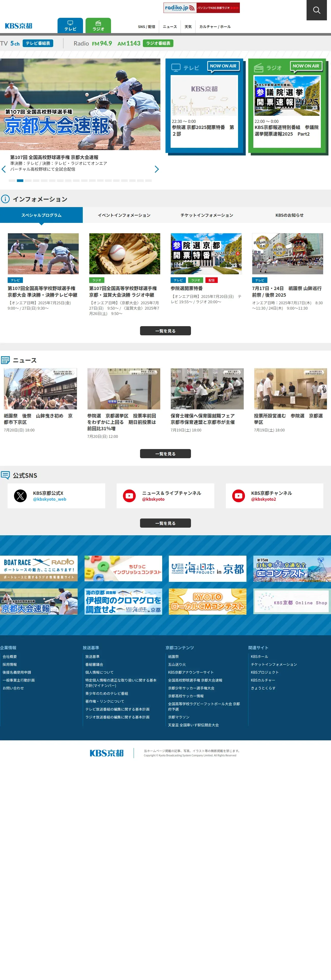The height and width of the screenshot is (980, 331).
Task: Open the SNS / 配信 menu
Action: pos(147,27)
